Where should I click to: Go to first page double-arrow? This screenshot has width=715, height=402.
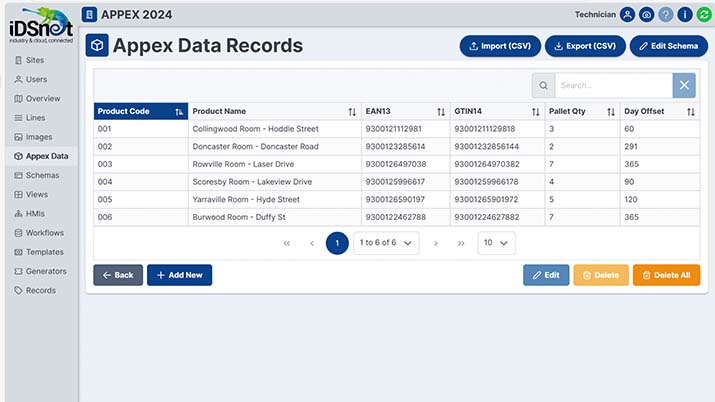coord(287,243)
